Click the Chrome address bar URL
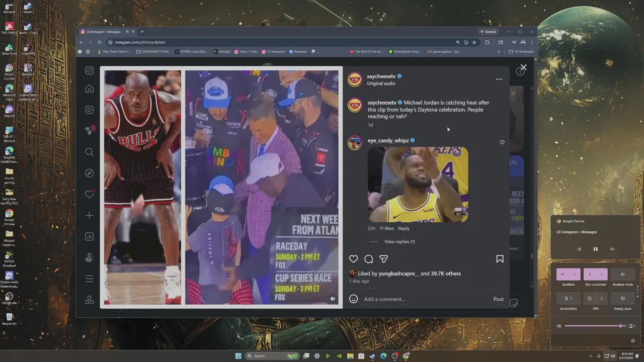This screenshot has height=362, width=644. point(140,42)
